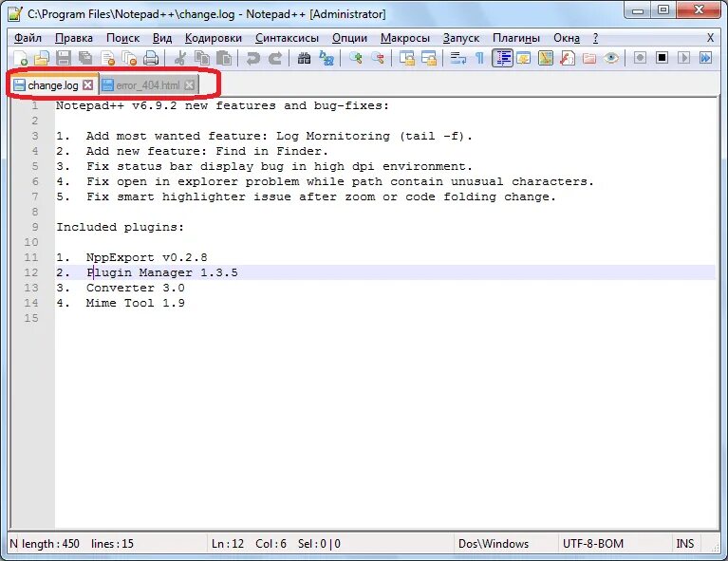Viewport: 728px width, 561px height.
Task: Click the Close All documents toolbar icon
Action: pos(129,59)
